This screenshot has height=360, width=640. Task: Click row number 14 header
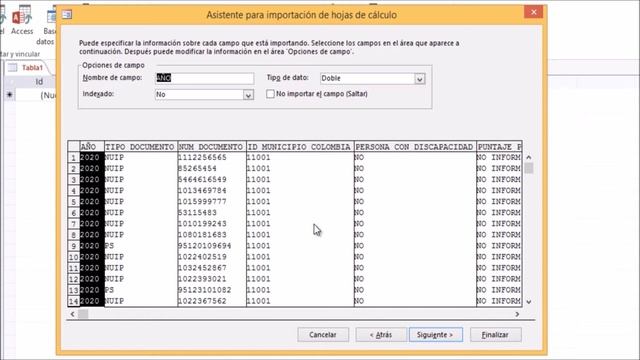tap(73, 301)
